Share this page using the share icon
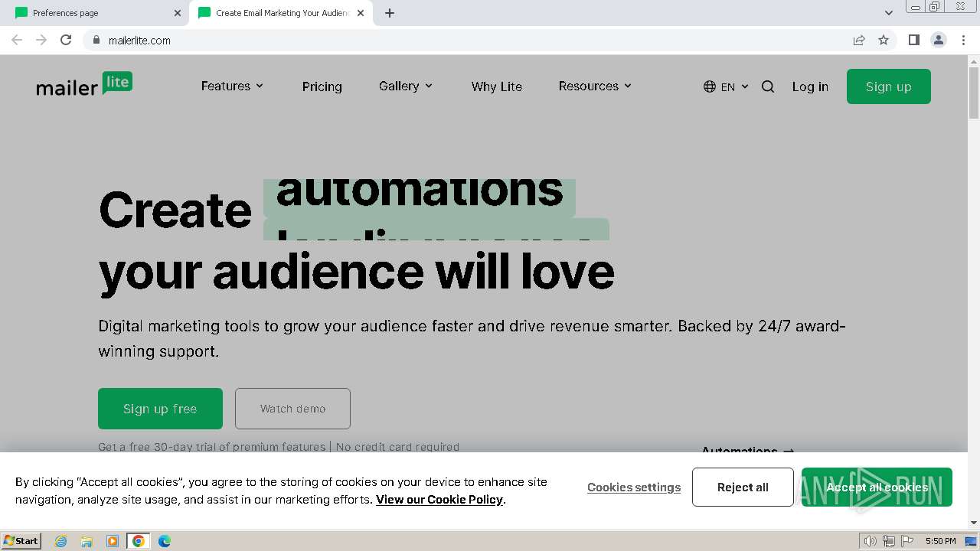The height and width of the screenshot is (551, 980). click(x=859, y=40)
